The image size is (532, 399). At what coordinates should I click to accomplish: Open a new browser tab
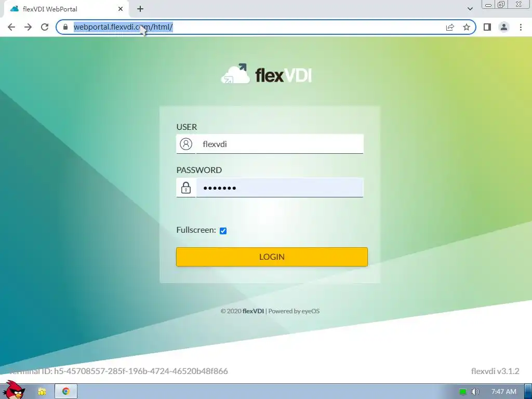coord(140,9)
